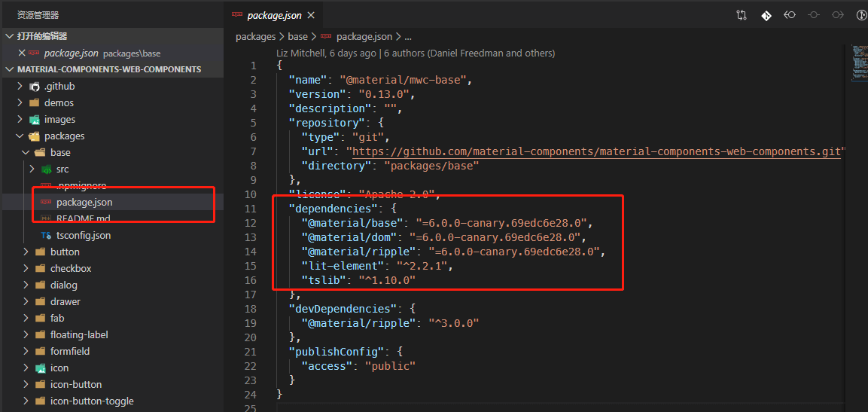Close the package.json editor tab
The image size is (868, 412).
click(x=311, y=15)
